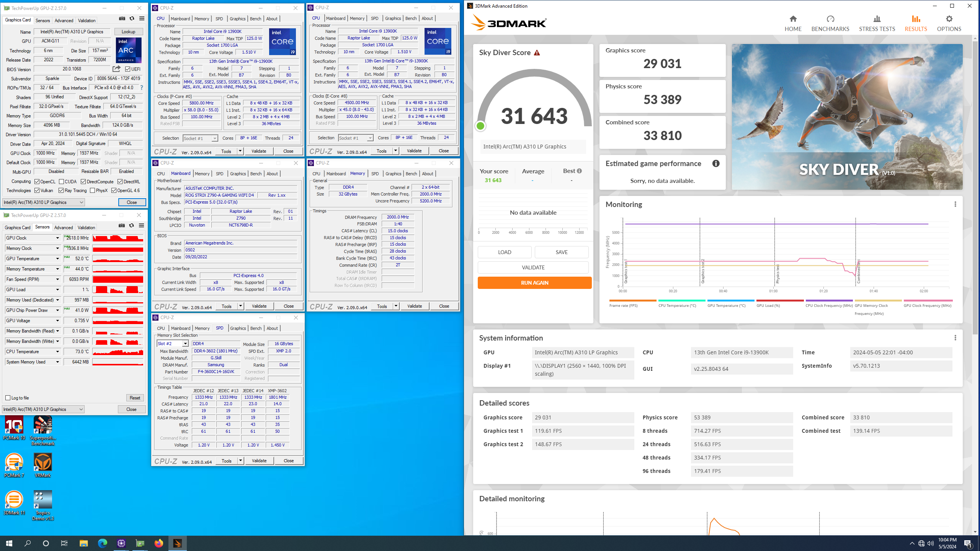Open the Windows Start menu

tap(9, 543)
